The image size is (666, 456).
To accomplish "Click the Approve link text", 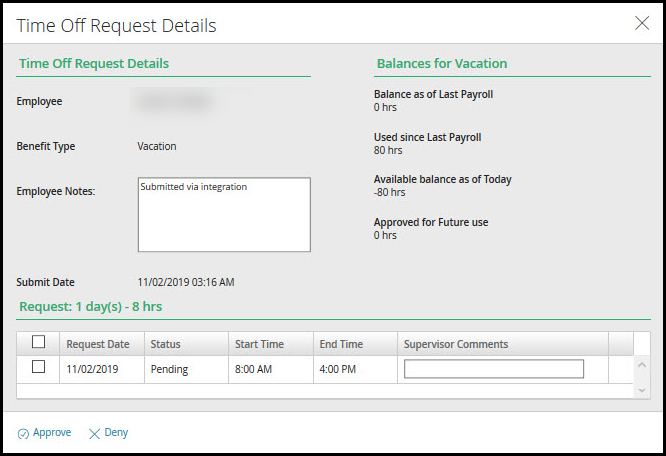I will pos(52,433).
